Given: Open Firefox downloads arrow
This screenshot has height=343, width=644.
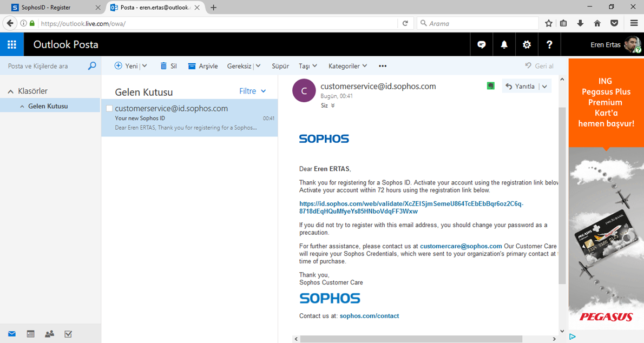Looking at the screenshot, I should tap(580, 23).
